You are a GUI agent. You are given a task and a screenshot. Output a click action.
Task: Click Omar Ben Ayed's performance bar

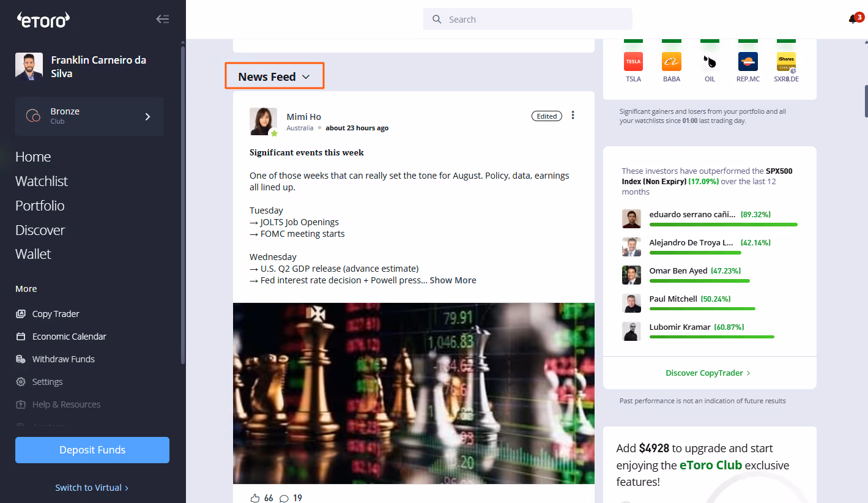699,281
